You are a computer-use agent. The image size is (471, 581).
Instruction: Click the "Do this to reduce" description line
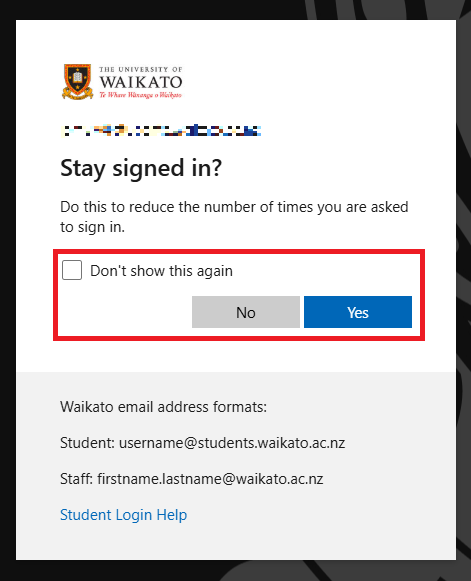[x=234, y=207]
